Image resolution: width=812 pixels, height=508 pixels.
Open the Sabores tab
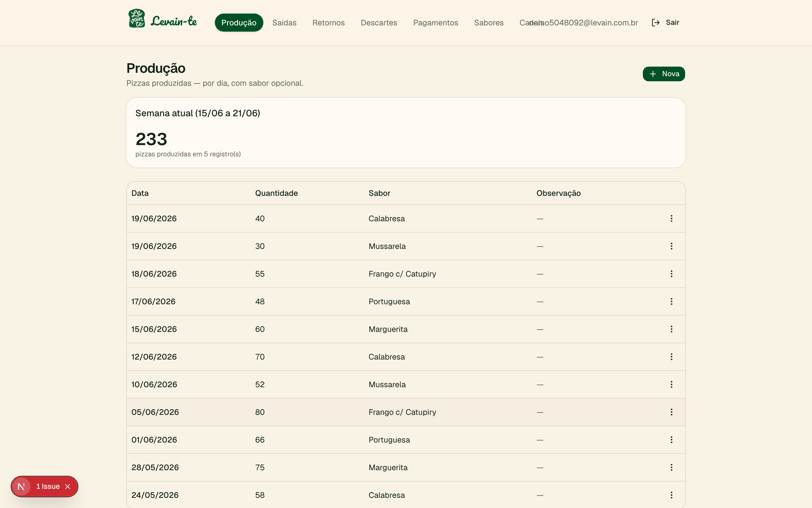[489, 23]
